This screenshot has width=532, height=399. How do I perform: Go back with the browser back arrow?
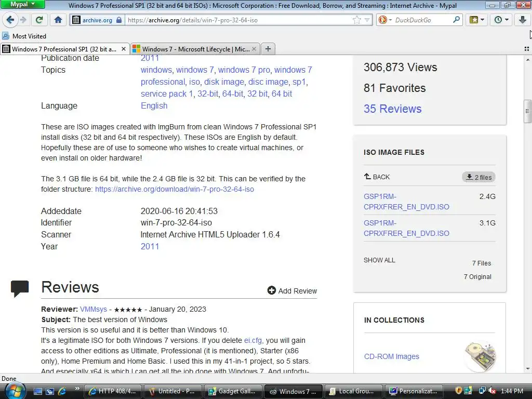coord(10,20)
